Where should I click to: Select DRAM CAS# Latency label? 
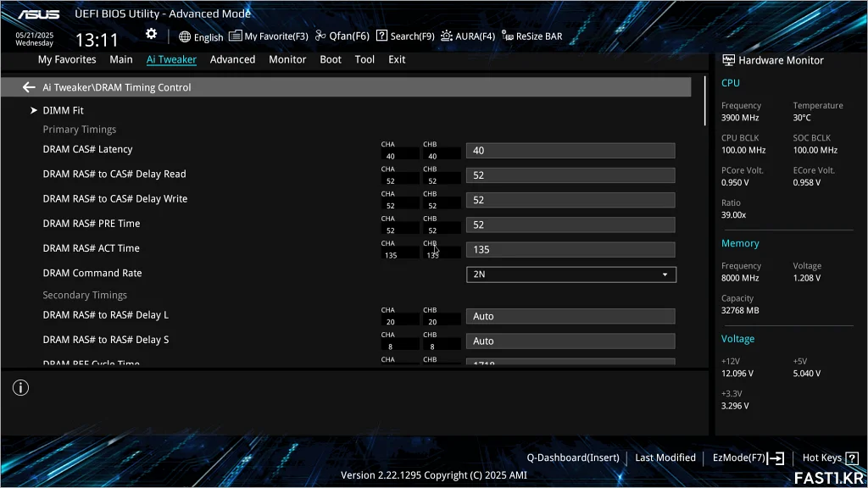[x=87, y=149]
